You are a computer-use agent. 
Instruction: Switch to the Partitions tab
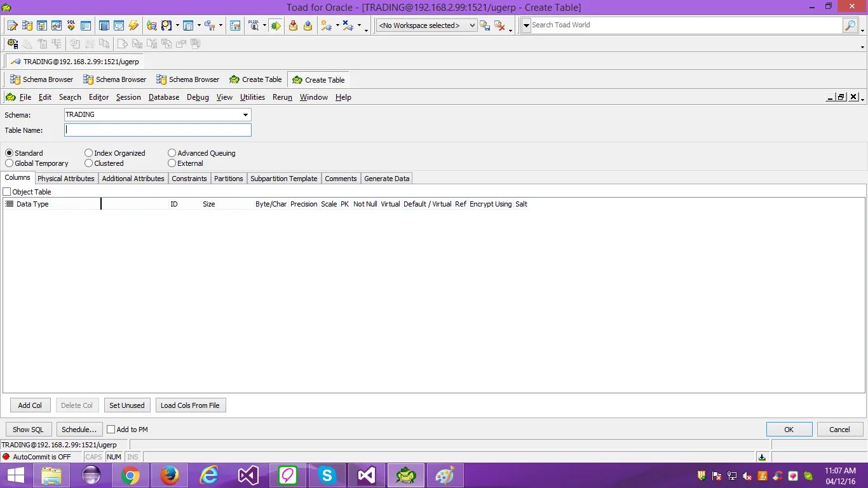click(229, 179)
